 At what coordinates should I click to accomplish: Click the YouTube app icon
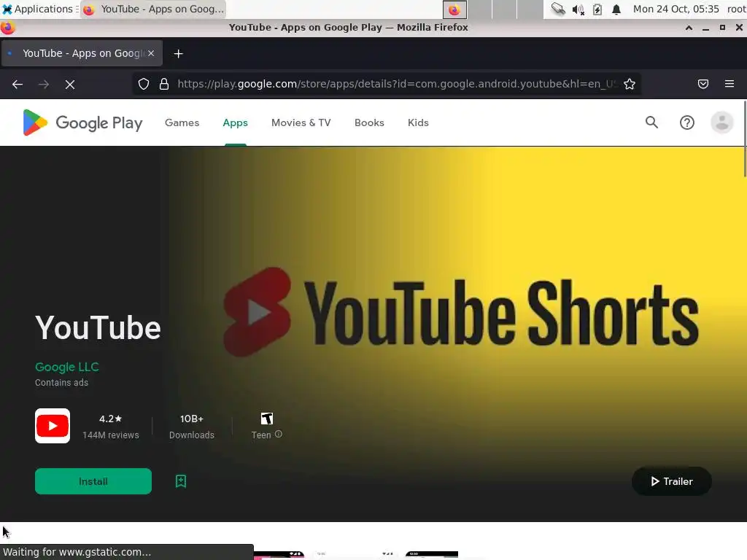coord(53,426)
